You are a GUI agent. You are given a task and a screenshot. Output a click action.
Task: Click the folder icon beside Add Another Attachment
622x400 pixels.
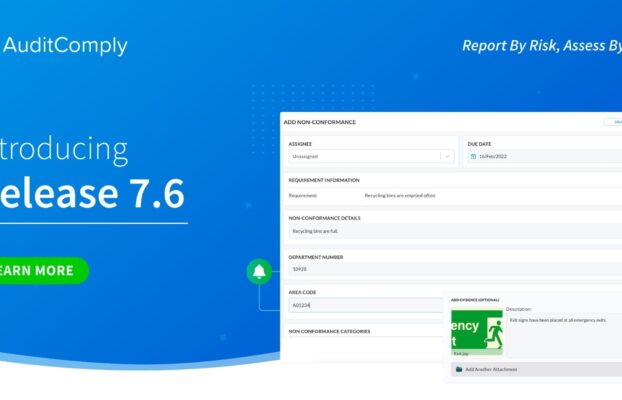tap(459, 369)
